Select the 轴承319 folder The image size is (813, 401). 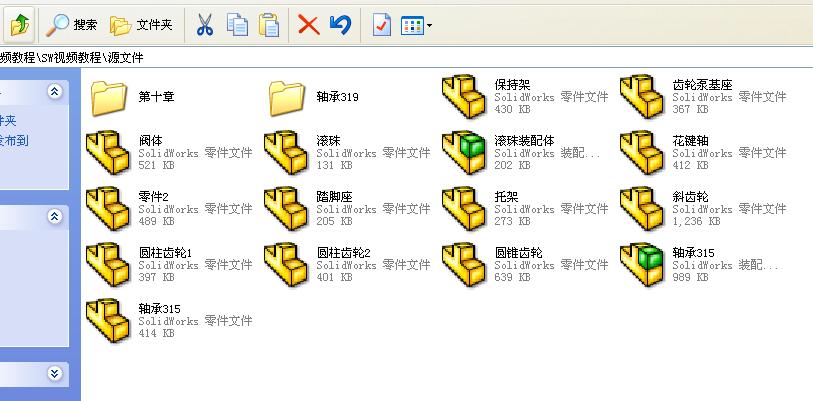tap(314, 97)
